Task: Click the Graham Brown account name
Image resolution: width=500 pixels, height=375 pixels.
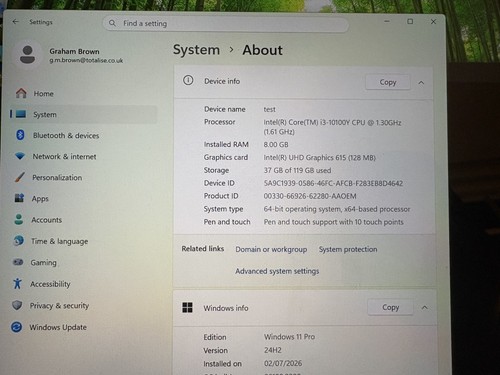Action: coord(74,51)
